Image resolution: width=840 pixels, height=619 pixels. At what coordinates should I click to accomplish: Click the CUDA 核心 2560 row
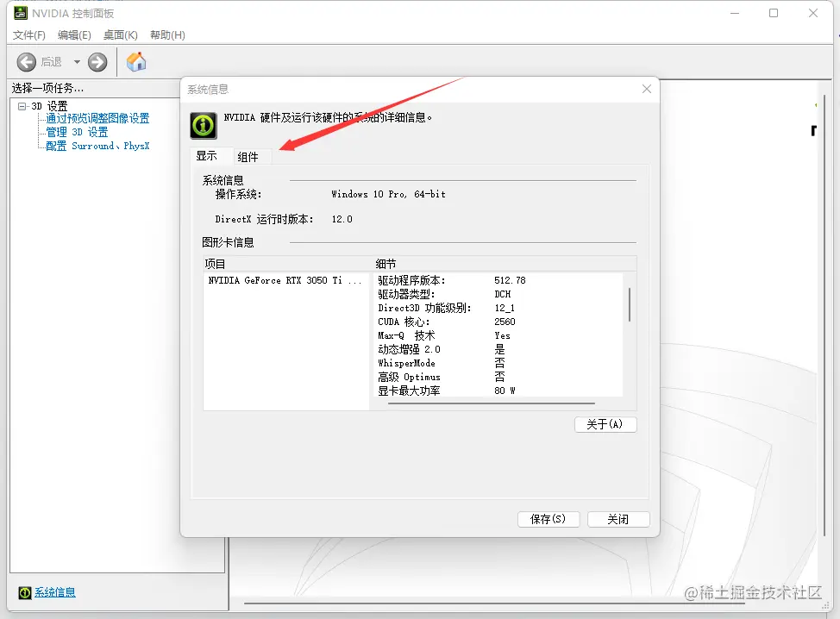point(499,322)
